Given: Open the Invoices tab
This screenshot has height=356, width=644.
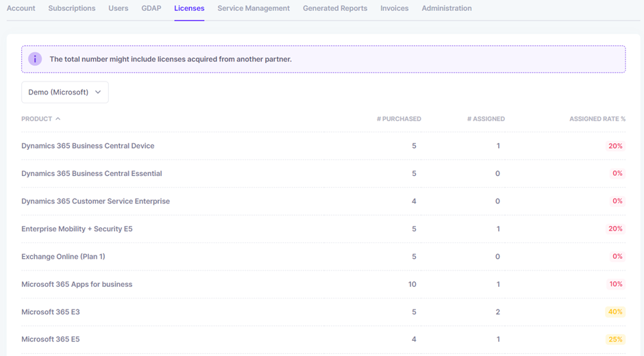Looking at the screenshot, I should click(x=395, y=8).
